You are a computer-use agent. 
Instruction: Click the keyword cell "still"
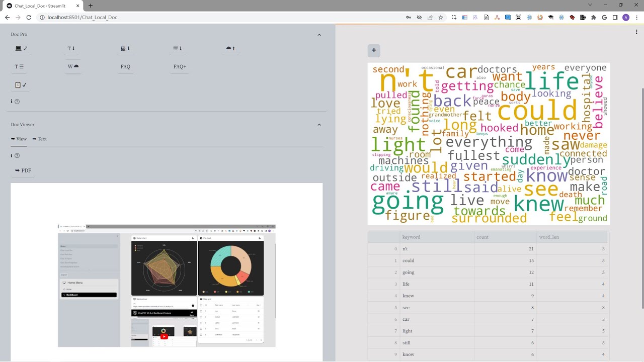click(x=436, y=343)
